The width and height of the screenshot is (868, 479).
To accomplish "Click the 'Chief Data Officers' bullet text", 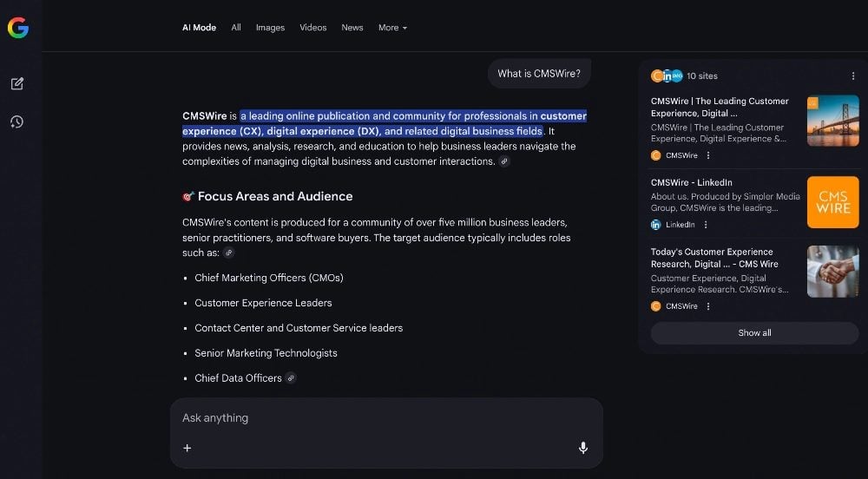I will pos(238,378).
